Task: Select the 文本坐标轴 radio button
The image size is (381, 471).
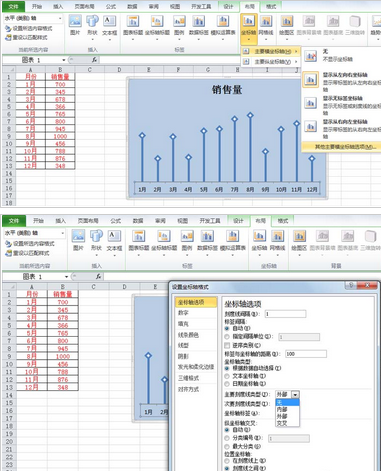Action: click(227, 376)
